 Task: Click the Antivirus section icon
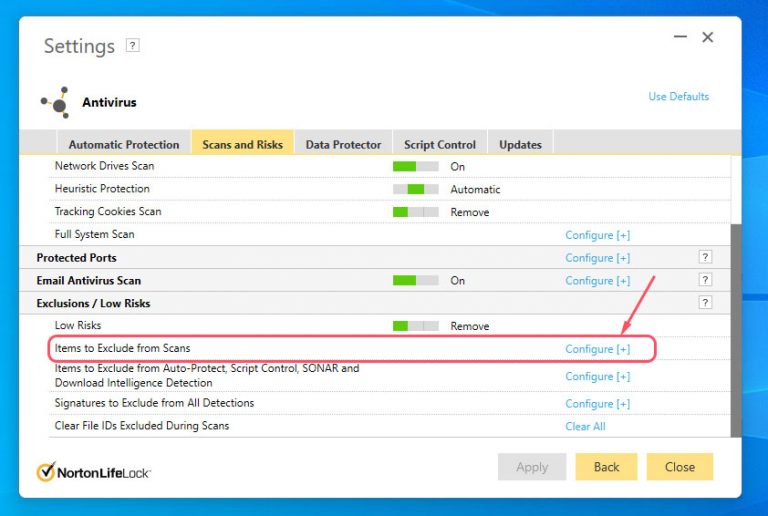point(55,103)
